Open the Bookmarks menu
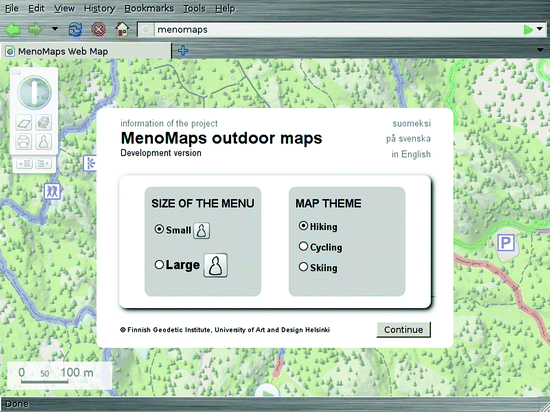This screenshot has width=550, height=412. pyautogui.click(x=149, y=8)
